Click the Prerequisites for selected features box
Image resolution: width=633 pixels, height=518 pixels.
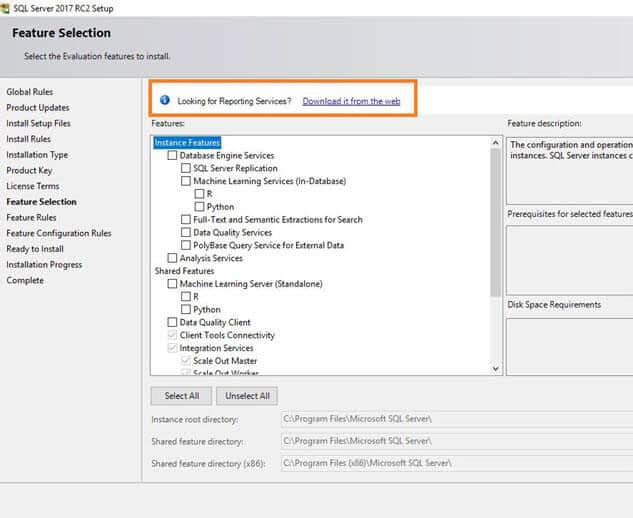pyautogui.click(x=570, y=260)
